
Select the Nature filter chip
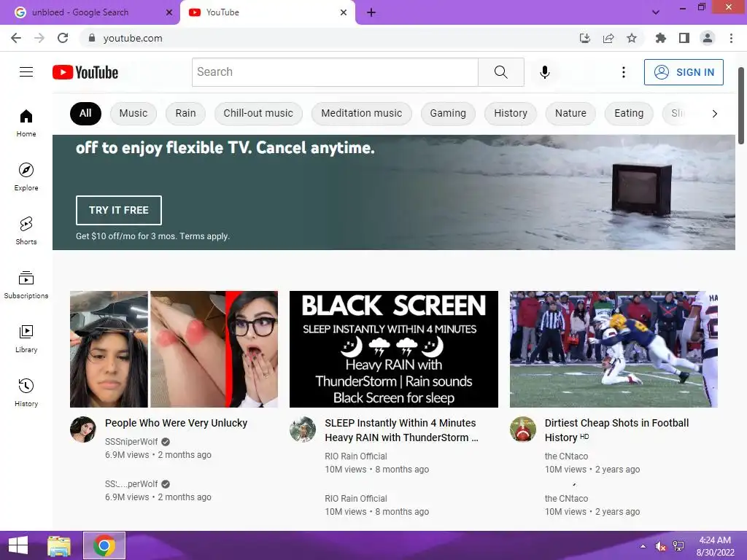[570, 113]
